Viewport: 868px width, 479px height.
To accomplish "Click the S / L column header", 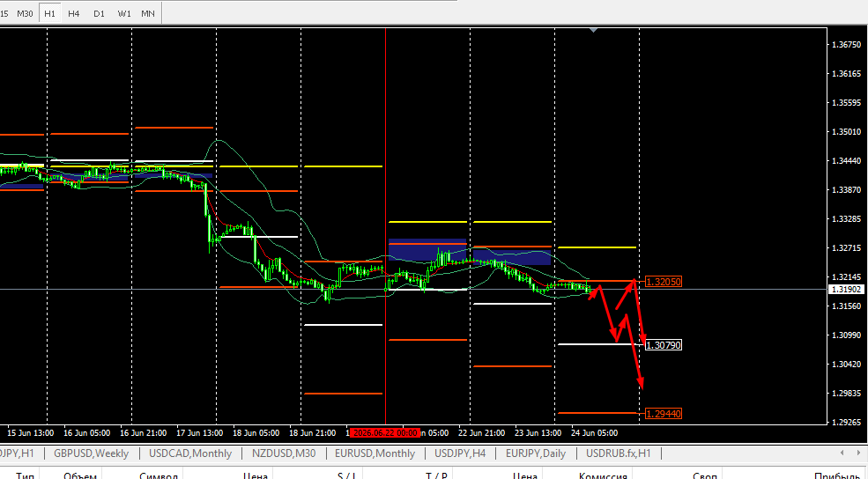I will [x=346, y=475].
